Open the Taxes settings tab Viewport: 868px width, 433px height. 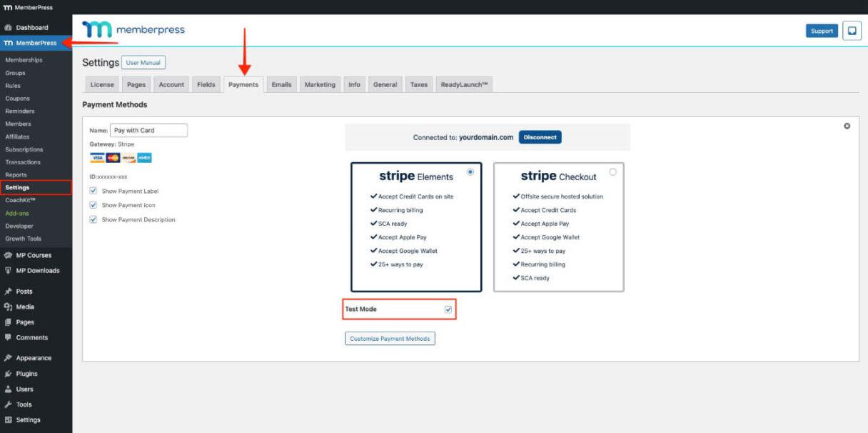[x=418, y=84]
